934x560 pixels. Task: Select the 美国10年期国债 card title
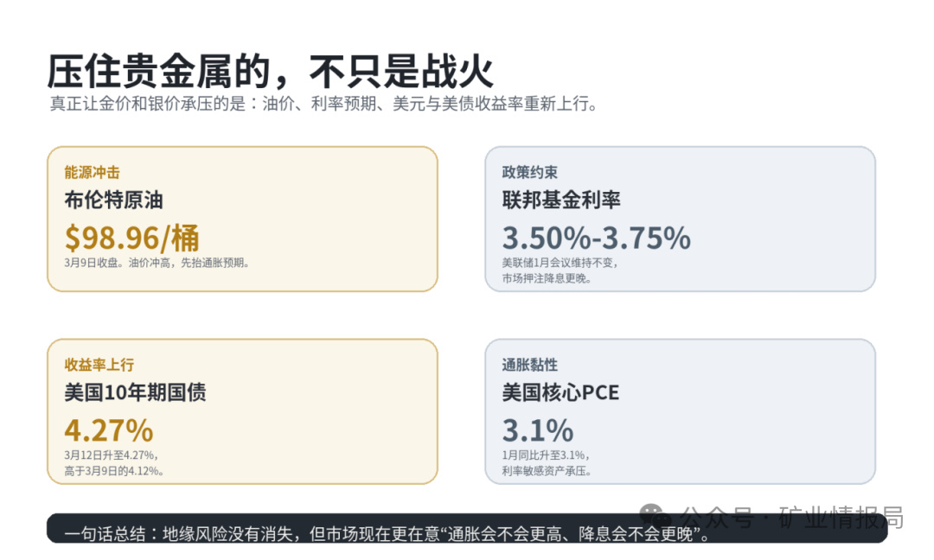(135, 392)
